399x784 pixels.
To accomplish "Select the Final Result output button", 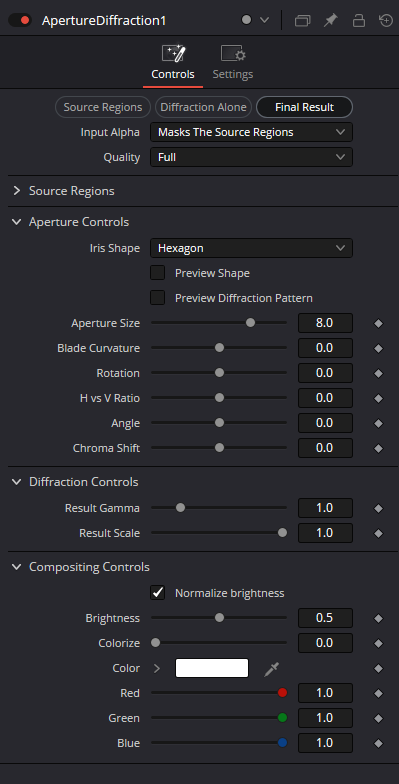I will 304,107.
